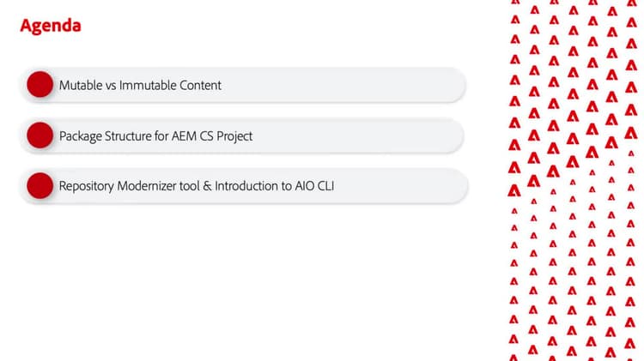The image size is (644, 361).
Task: Click the red bullet beside Repository Modernizer item
Action: [39, 185]
